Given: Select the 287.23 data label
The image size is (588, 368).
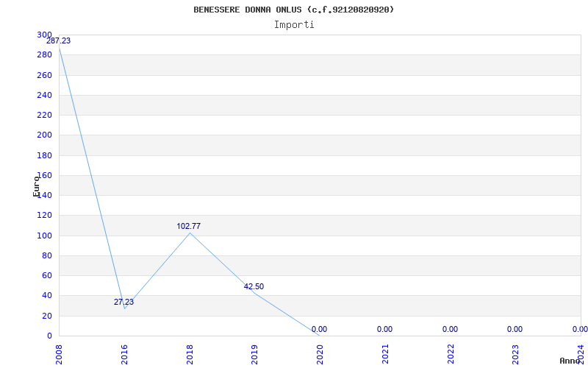Looking at the screenshot, I should (x=59, y=41).
